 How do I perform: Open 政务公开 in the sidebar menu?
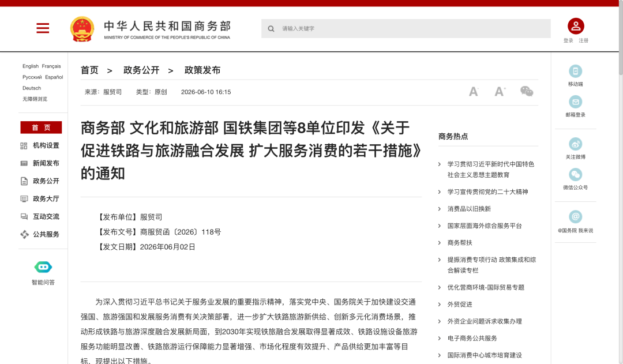point(46,181)
